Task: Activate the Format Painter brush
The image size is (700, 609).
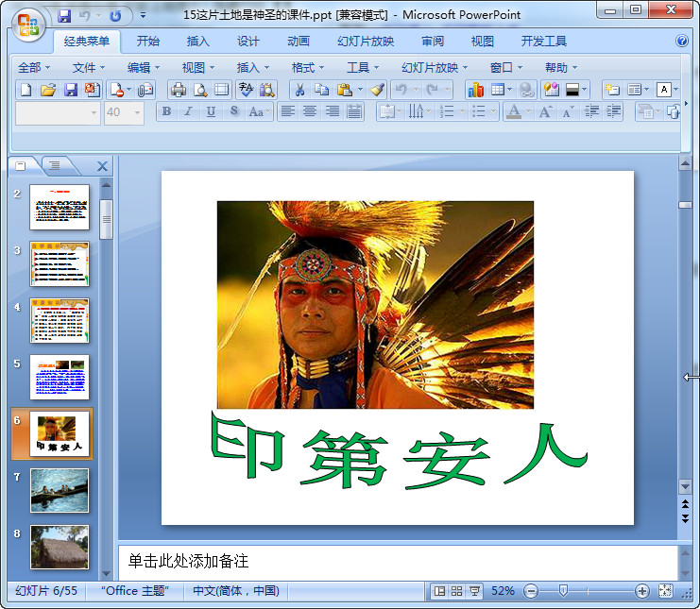Action: [x=377, y=90]
